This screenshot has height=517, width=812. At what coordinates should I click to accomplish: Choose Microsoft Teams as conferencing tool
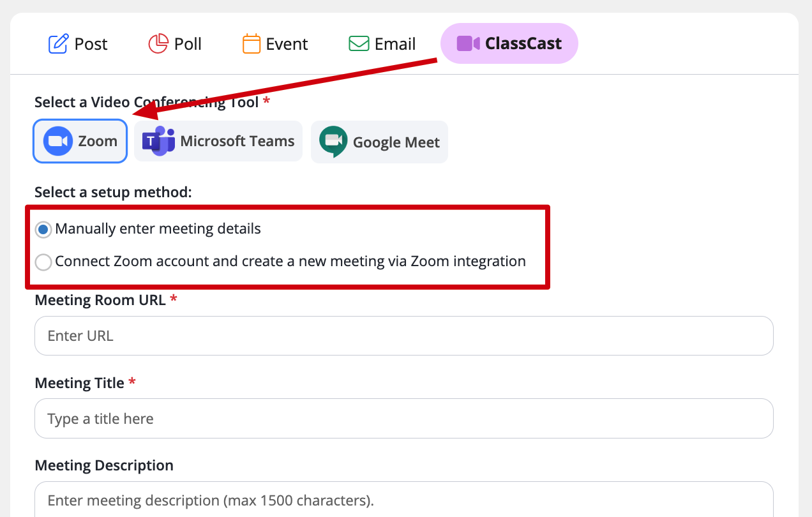point(218,141)
